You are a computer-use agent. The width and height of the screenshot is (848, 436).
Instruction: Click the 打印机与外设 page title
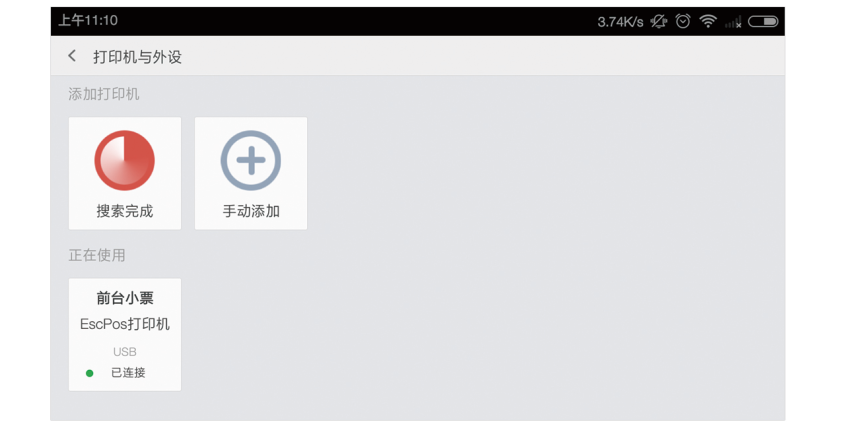point(137,57)
